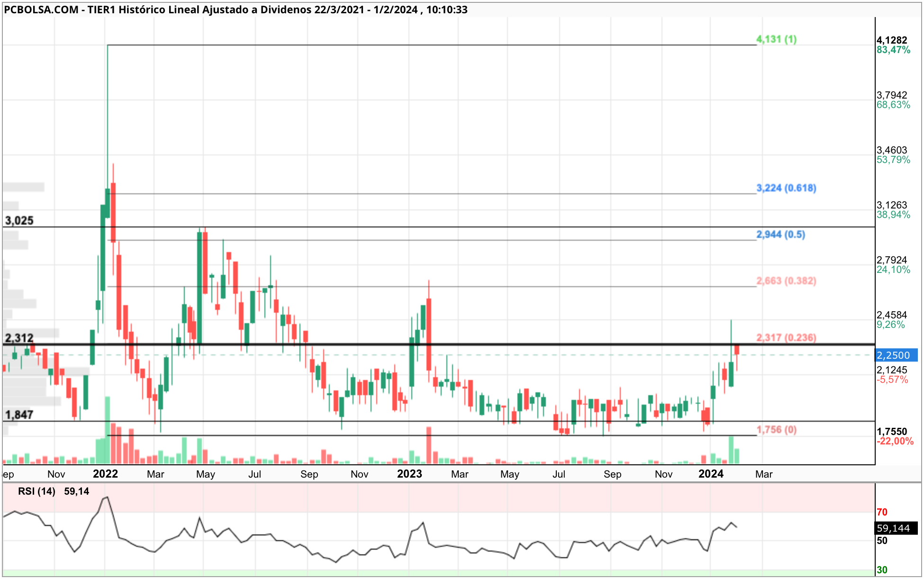Click the 2,7924 price axis value

pos(892,260)
